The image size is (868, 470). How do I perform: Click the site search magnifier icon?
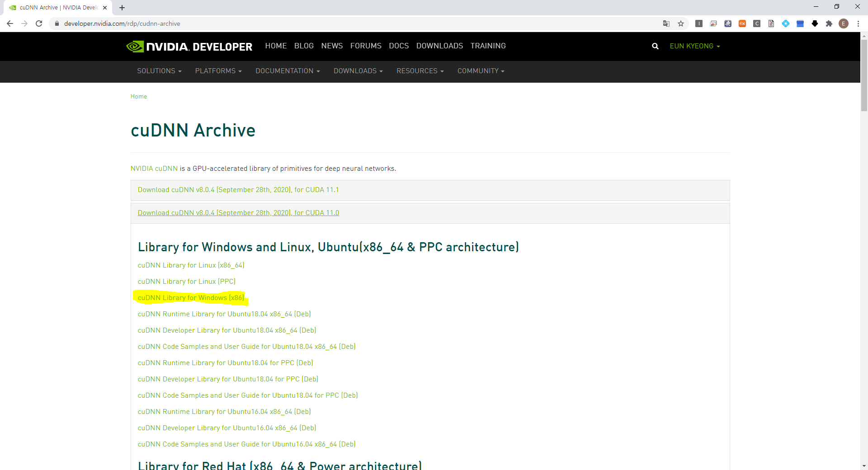(655, 46)
